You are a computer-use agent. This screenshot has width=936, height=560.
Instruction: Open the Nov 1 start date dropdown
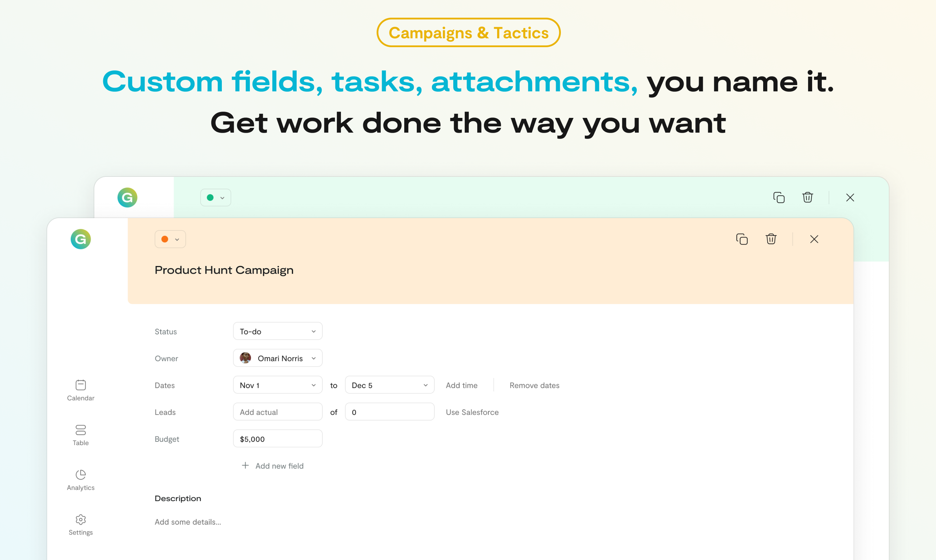278,385
